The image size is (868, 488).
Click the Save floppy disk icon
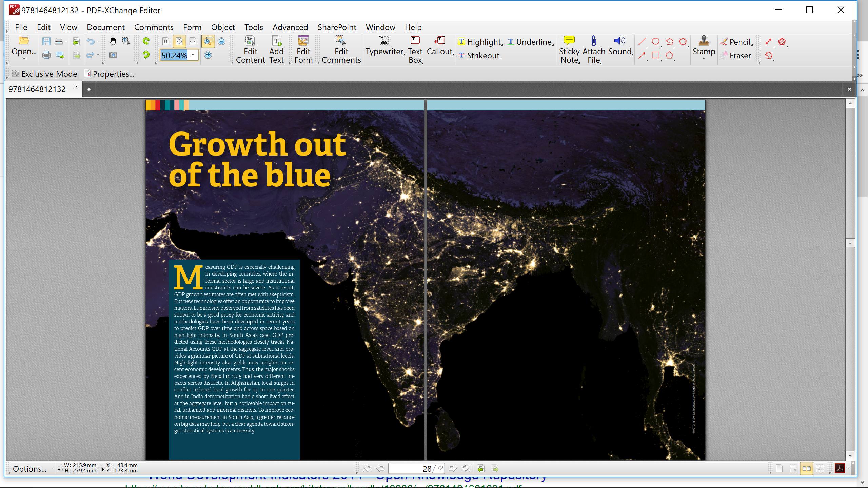[x=46, y=41]
